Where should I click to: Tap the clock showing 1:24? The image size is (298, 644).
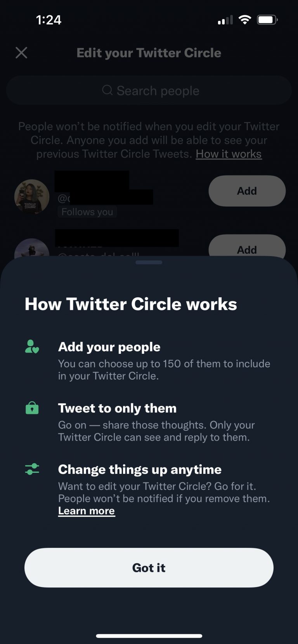(x=50, y=19)
